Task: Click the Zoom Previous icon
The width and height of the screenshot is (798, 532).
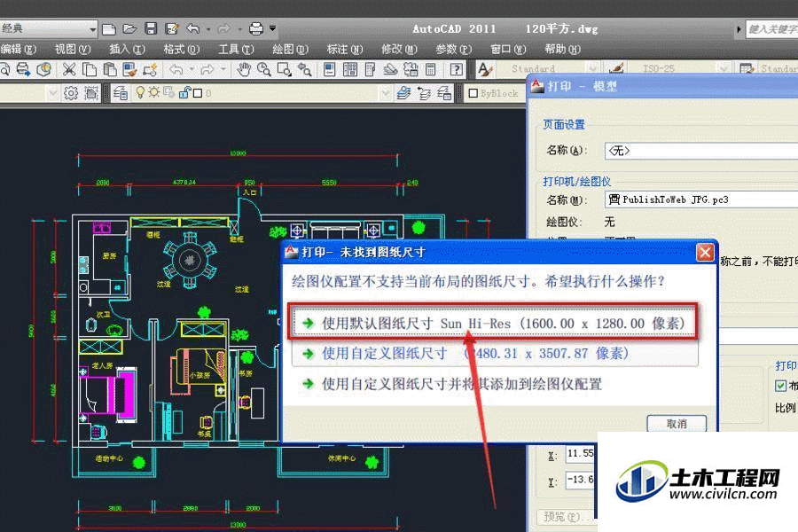Action: pos(305,69)
